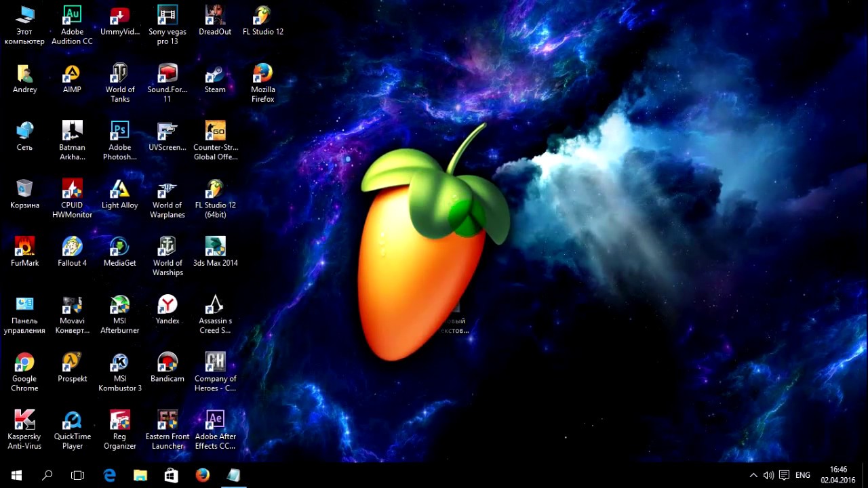This screenshot has height=488, width=868.
Task: Click the MSI Kombustor 3 icon
Action: (120, 371)
